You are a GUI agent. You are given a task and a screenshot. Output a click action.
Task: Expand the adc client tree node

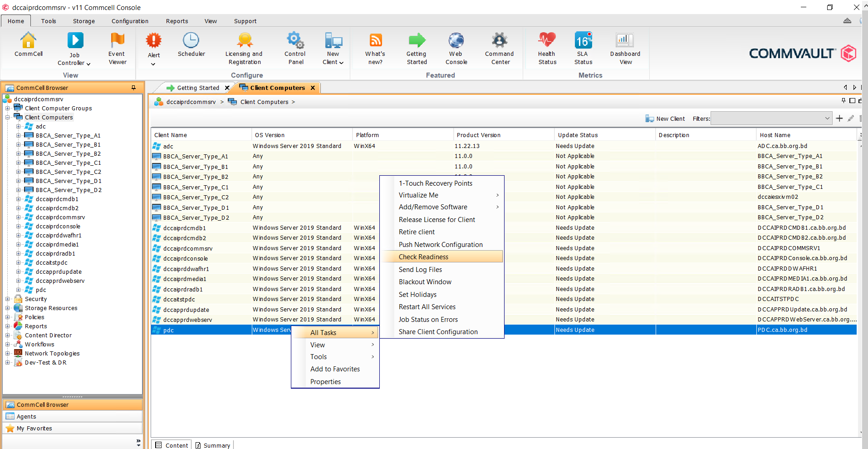click(x=18, y=126)
